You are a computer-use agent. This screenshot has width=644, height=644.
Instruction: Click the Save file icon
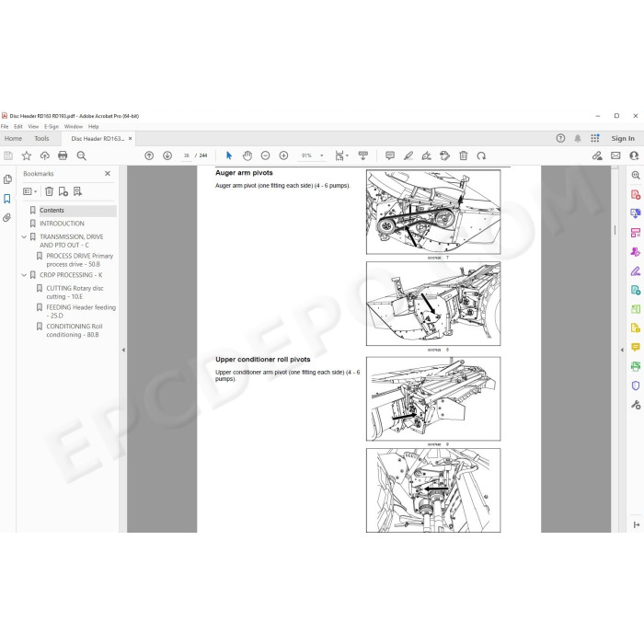8,155
